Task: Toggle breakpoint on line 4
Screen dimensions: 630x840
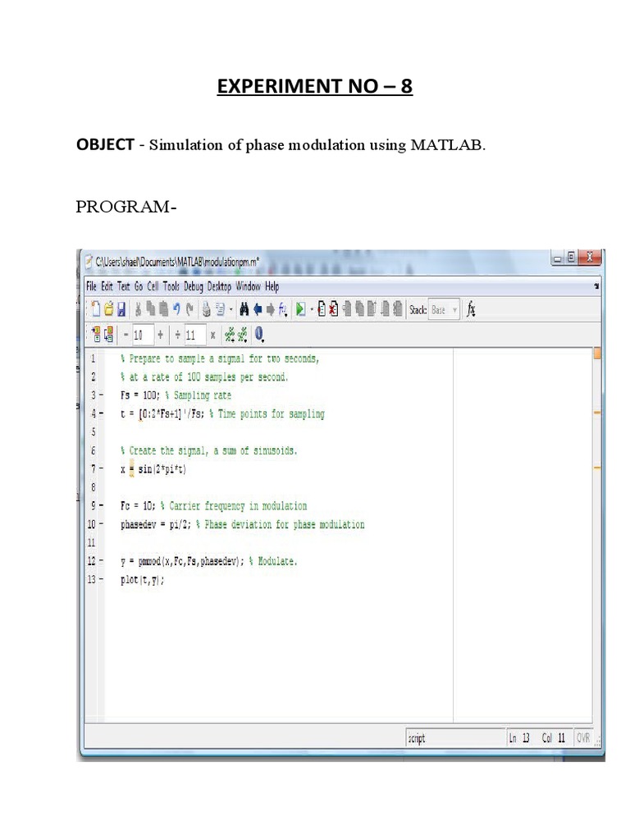Action: pyautogui.click(x=101, y=413)
